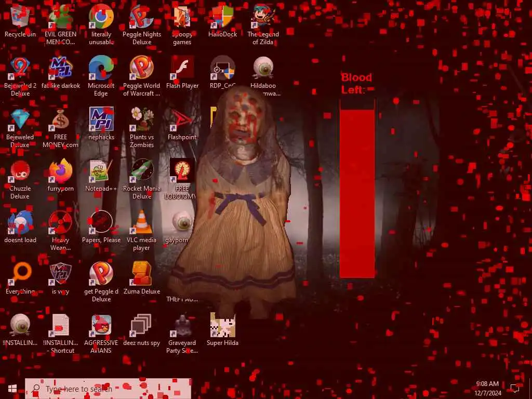This screenshot has width=532, height=399.
Task: Launch Bejeweled 2 Deluxe
Action: pyautogui.click(x=20, y=68)
